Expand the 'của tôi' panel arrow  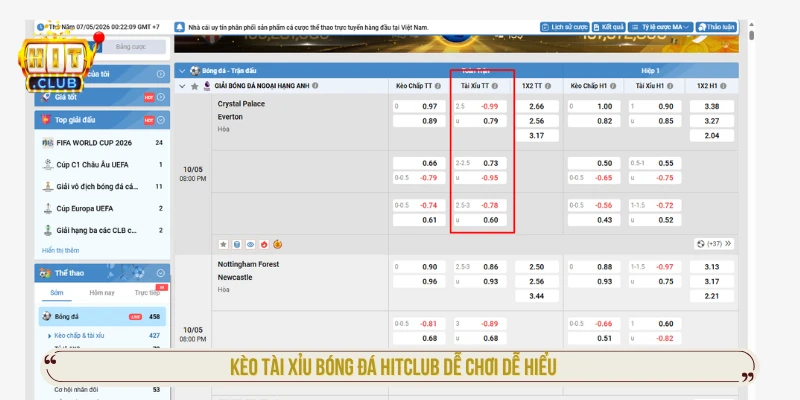coord(161,74)
